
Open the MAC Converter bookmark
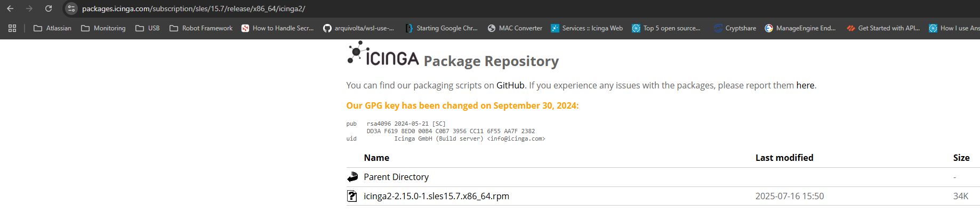[515, 28]
